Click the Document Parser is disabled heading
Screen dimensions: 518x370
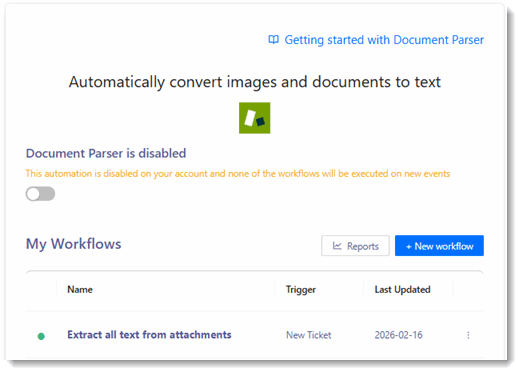[x=106, y=153]
